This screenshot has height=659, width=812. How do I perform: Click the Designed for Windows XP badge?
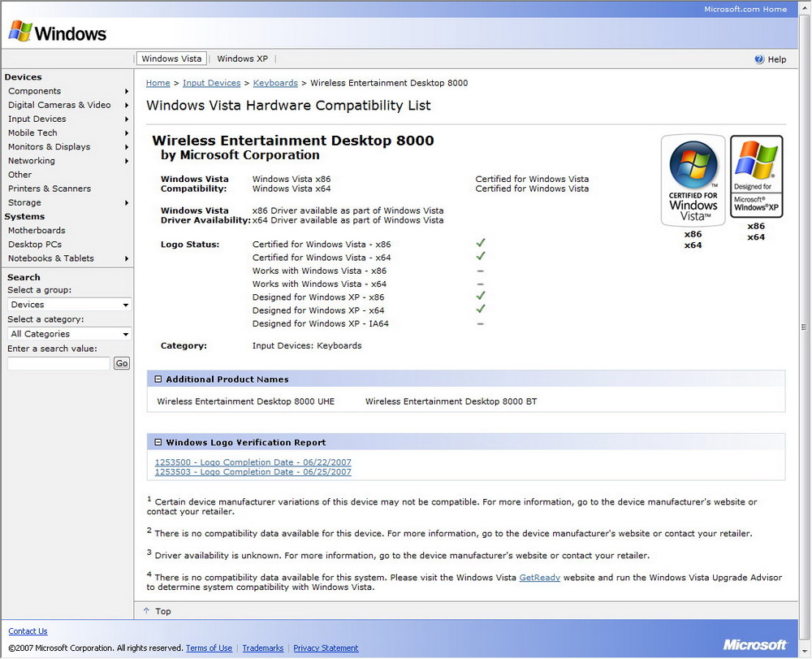[756, 176]
